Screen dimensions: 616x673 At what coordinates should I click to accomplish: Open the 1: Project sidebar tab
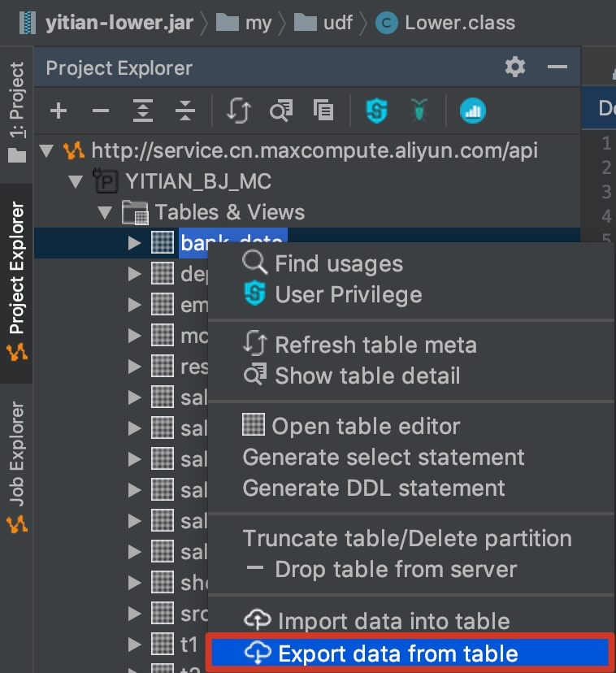click(16, 92)
